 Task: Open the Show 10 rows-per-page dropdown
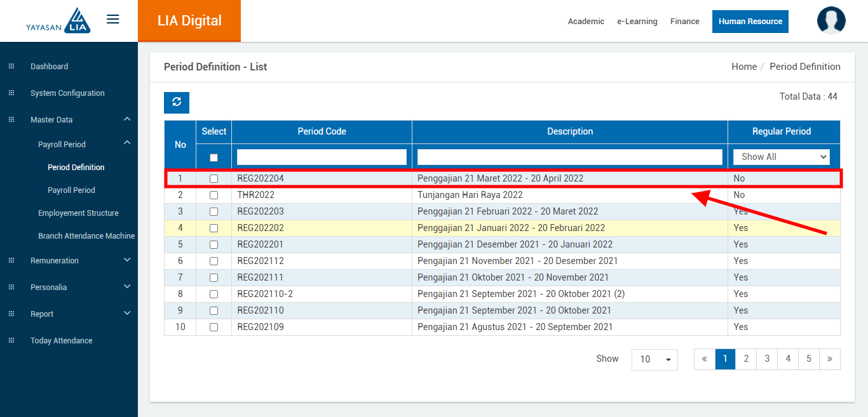[654, 359]
